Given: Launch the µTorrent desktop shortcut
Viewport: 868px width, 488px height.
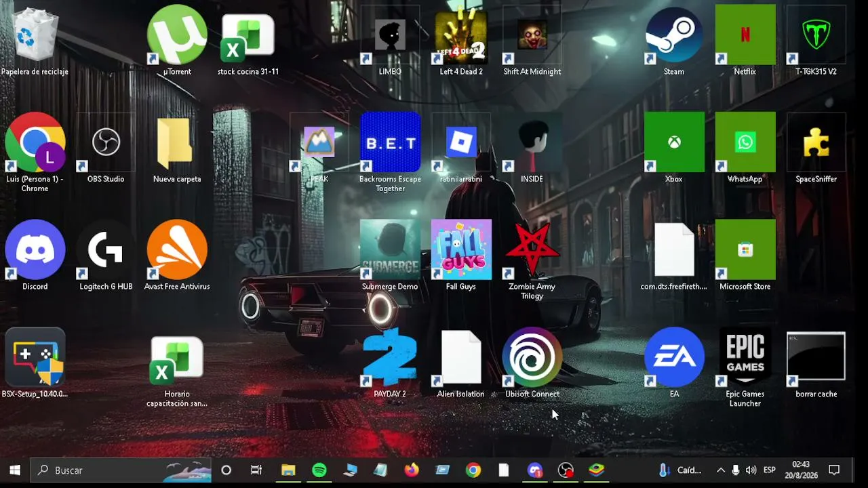Looking at the screenshot, I should click(x=177, y=41).
